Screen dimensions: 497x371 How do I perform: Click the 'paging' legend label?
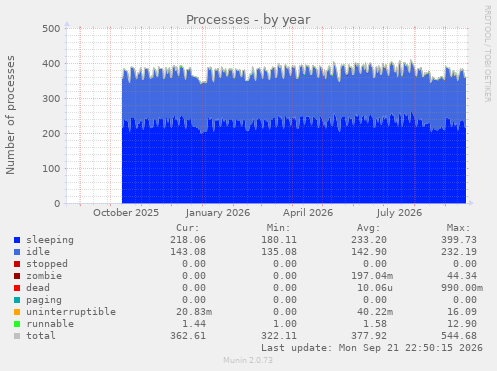44,300
